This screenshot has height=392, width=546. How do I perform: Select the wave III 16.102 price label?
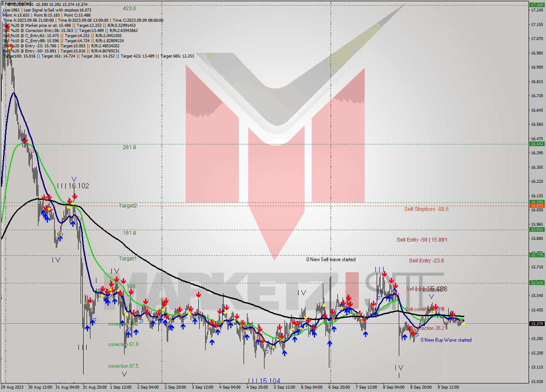(x=73, y=186)
